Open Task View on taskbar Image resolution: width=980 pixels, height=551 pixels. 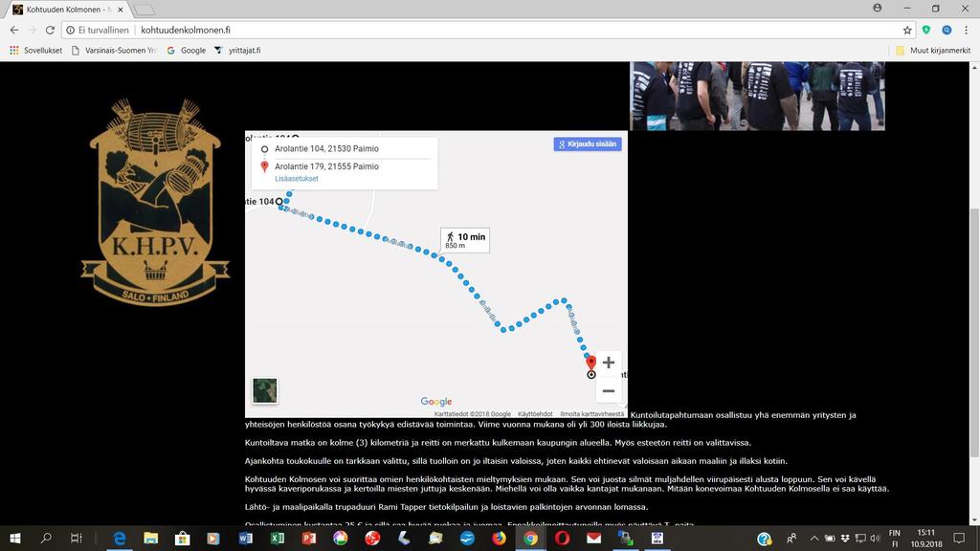click(x=77, y=538)
